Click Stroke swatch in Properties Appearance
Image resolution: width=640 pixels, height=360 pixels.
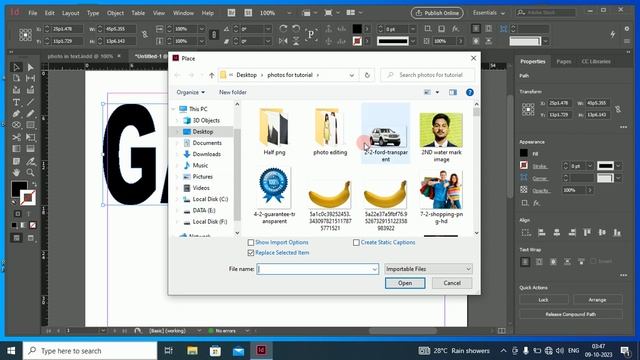click(524, 166)
